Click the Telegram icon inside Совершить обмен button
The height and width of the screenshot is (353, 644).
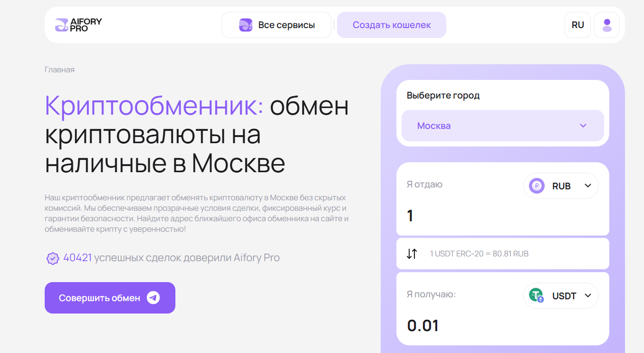pyautogui.click(x=152, y=297)
